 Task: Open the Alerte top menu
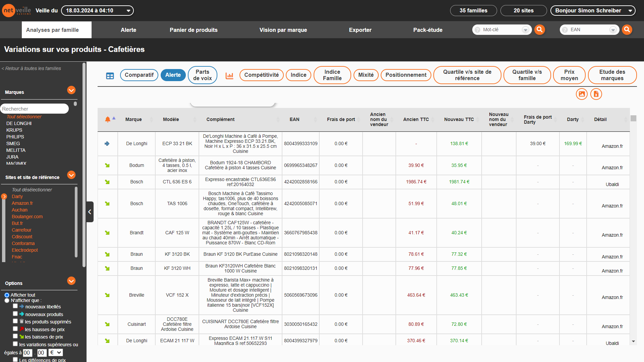click(128, 30)
